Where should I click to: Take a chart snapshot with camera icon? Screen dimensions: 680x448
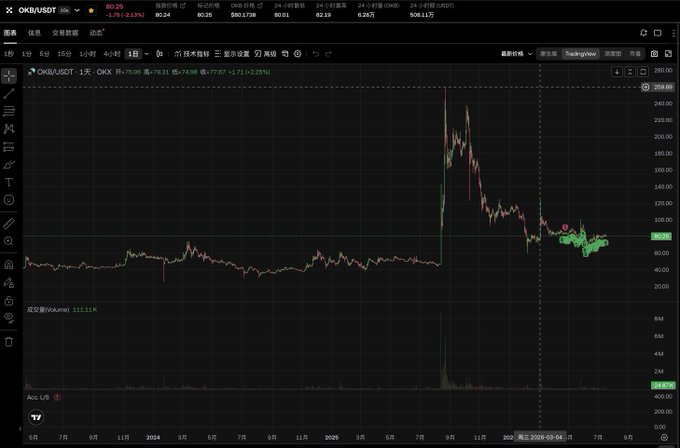pos(654,54)
